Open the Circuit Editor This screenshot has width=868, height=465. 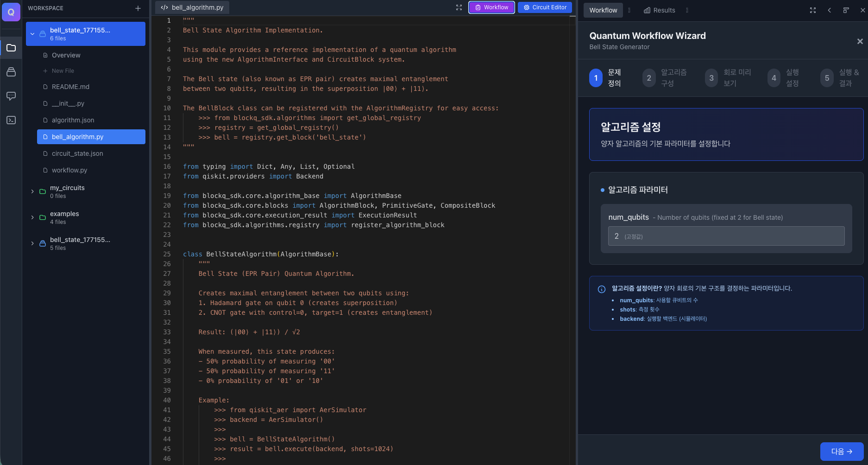pyautogui.click(x=545, y=7)
